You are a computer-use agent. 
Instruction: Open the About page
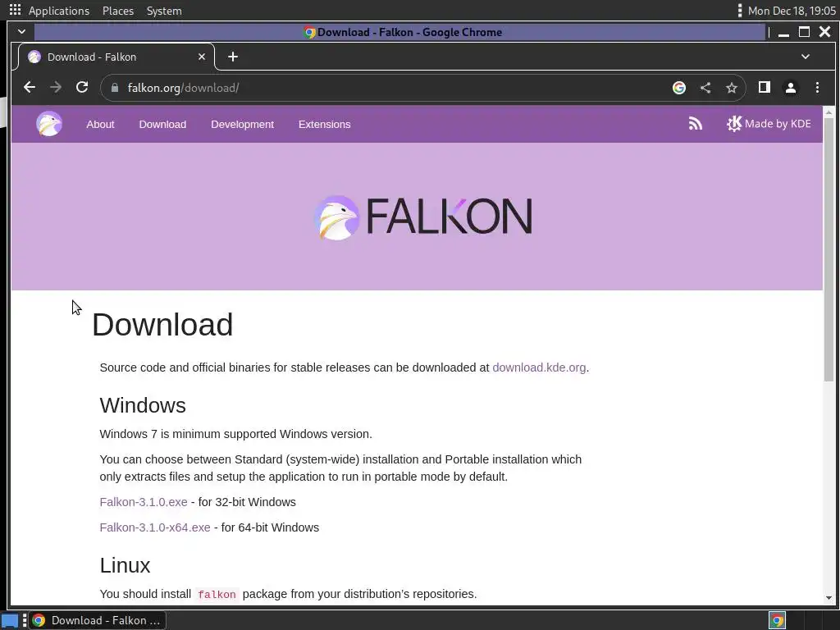tap(100, 125)
